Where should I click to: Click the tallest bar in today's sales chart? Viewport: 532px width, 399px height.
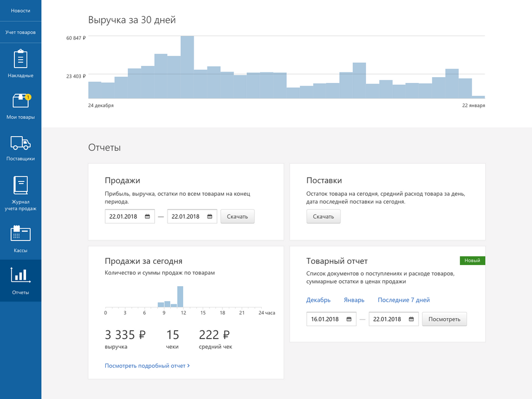[x=180, y=296]
